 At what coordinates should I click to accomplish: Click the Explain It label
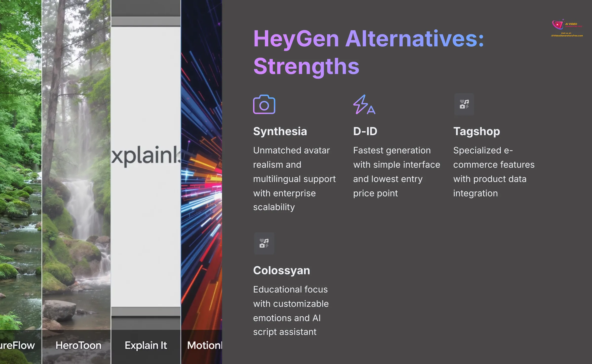(x=146, y=345)
